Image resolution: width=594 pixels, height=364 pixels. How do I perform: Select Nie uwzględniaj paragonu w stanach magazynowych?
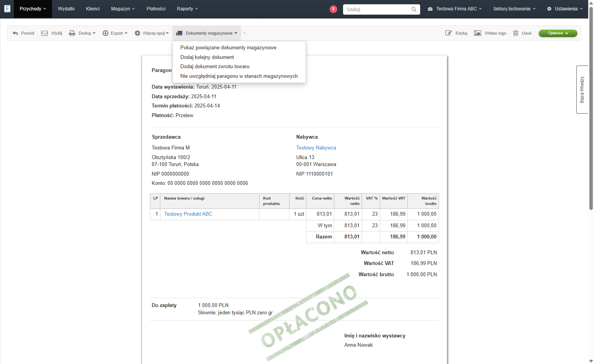(x=239, y=76)
